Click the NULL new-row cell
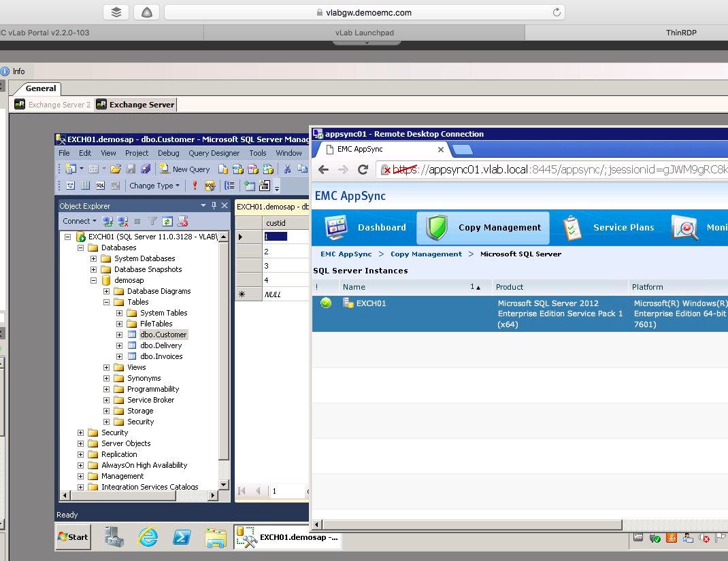This screenshot has width=728, height=561. pos(286,294)
